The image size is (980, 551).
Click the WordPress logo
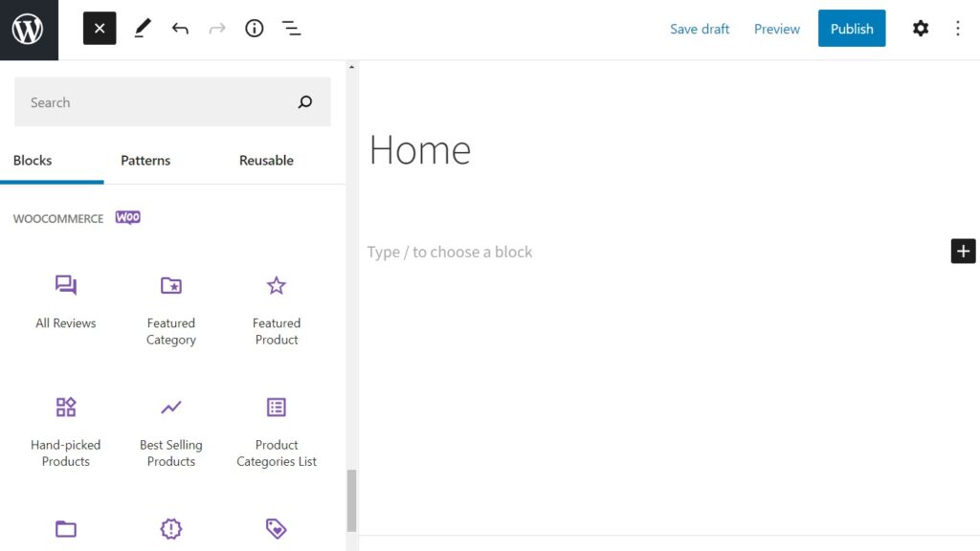click(29, 28)
